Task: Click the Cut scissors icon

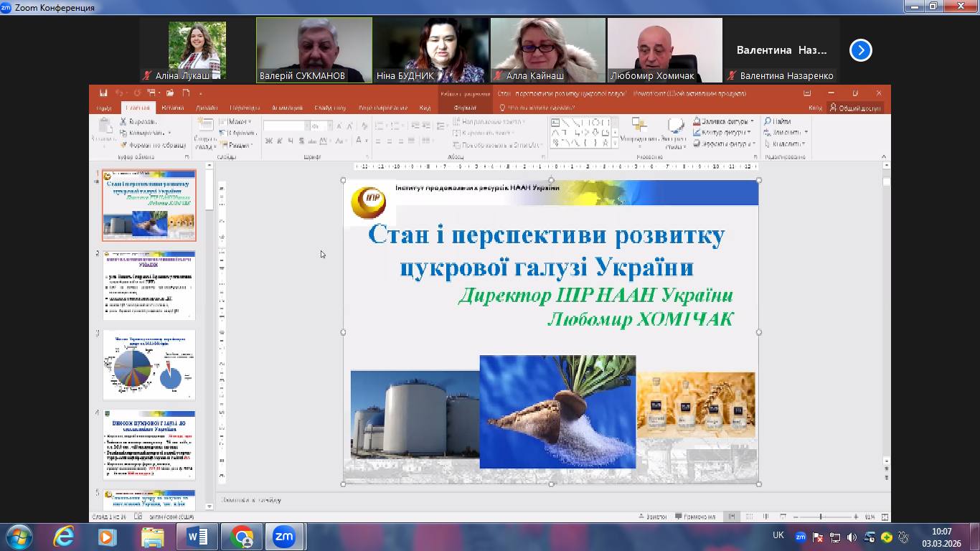Action: tap(124, 122)
